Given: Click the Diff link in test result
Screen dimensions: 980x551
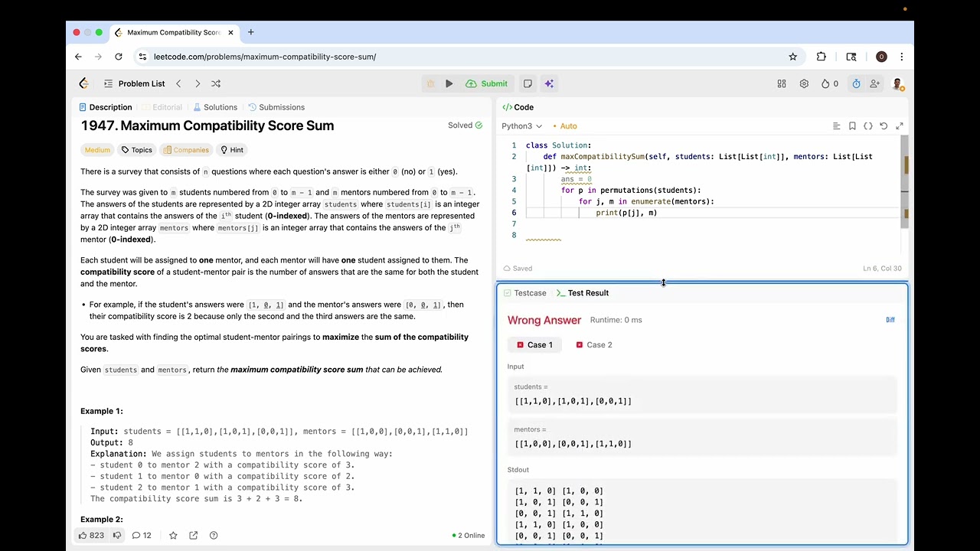Looking at the screenshot, I should [890, 320].
